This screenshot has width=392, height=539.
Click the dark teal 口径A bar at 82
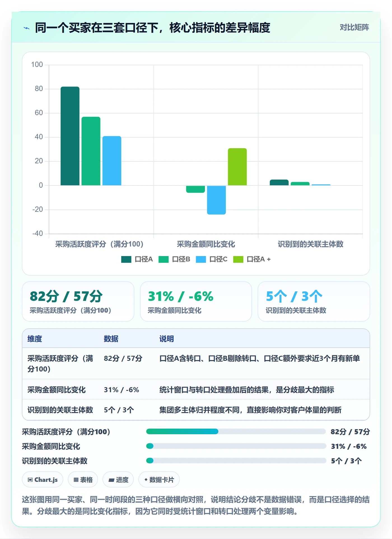pos(70,136)
